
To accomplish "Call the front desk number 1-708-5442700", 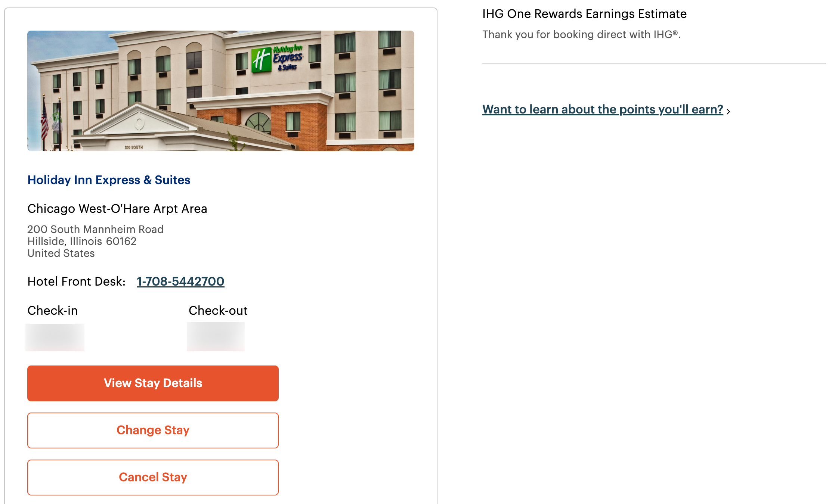I will (x=180, y=281).
